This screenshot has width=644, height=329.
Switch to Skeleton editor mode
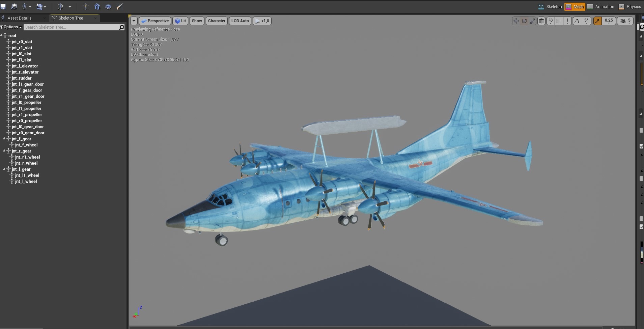tap(550, 7)
